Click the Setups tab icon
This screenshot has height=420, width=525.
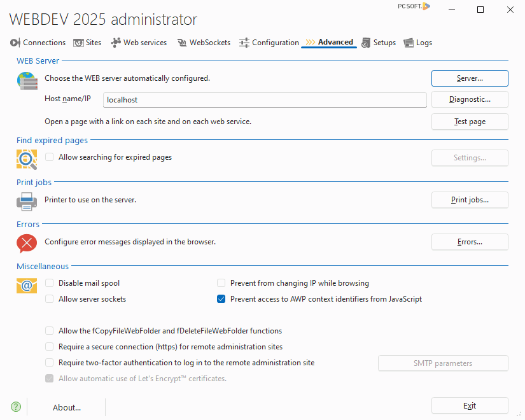(x=366, y=43)
